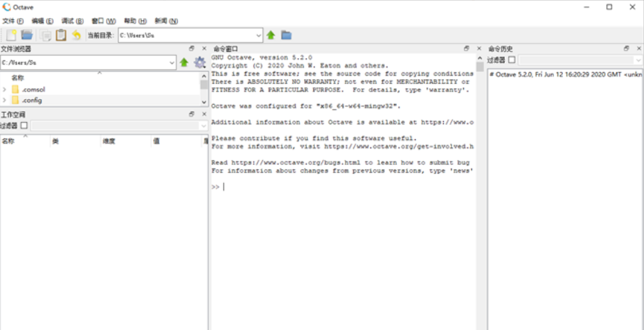Enable the command history filter checkbox
The image size is (644, 330).
[512, 60]
